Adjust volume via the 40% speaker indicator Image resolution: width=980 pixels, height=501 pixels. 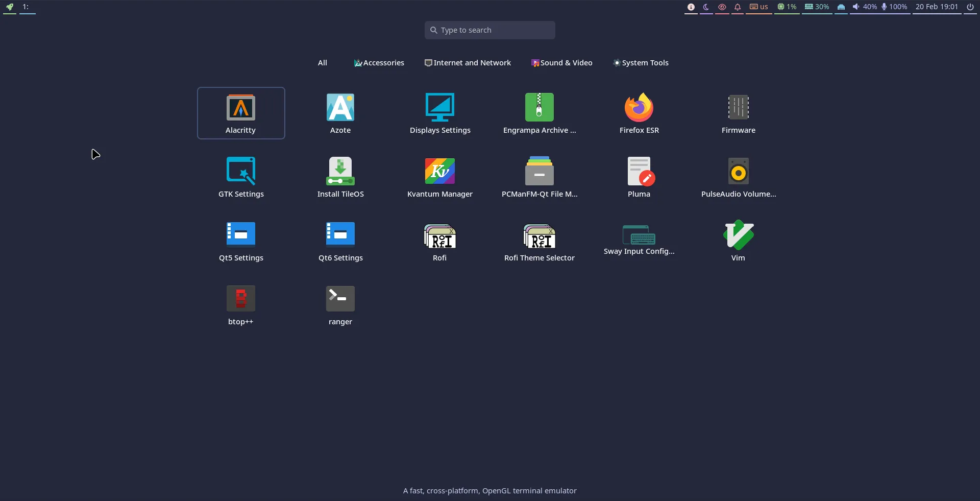pyautogui.click(x=864, y=7)
